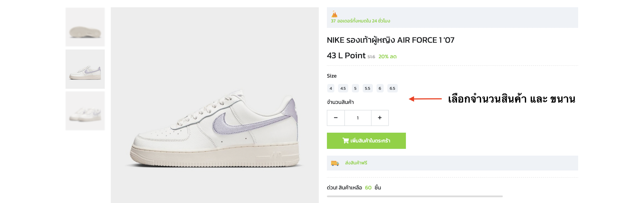Viewport: 644px width, 203px height.
Task: Click the remaining stock progress bar
Action: pos(414,196)
